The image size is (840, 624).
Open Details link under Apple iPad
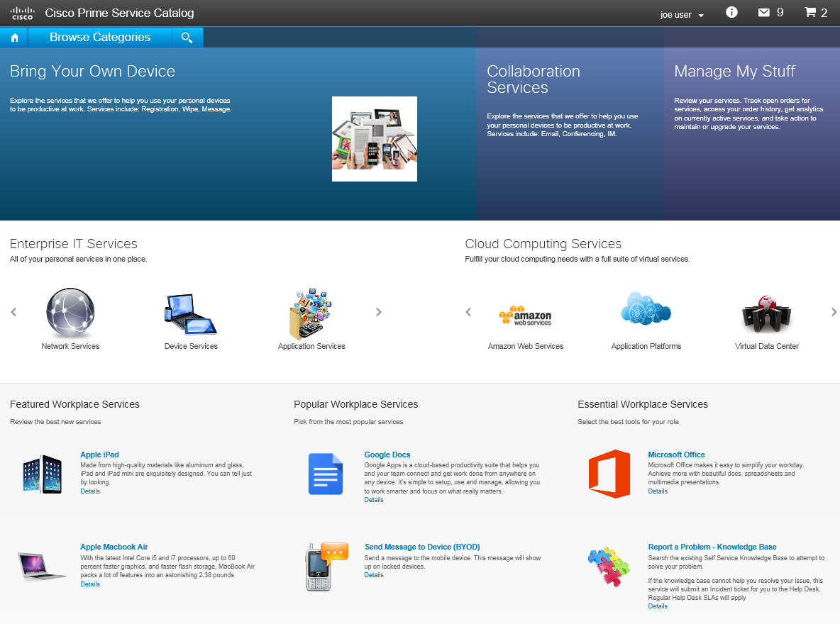89,491
